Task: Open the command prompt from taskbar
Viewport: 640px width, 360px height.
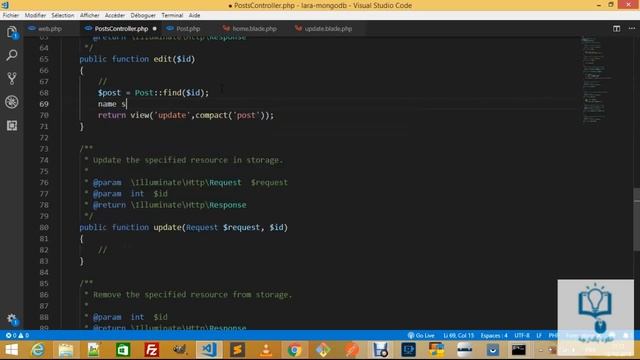Action: click(518, 350)
